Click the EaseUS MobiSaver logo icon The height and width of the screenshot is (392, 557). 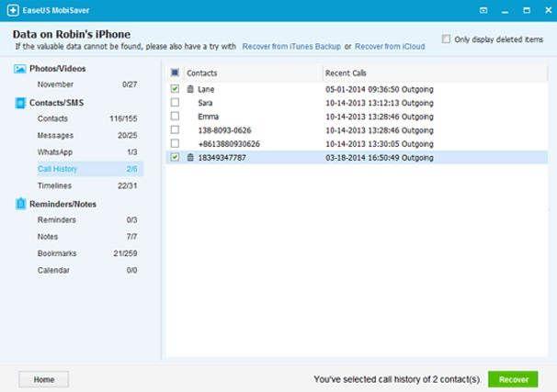pos(11,10)
